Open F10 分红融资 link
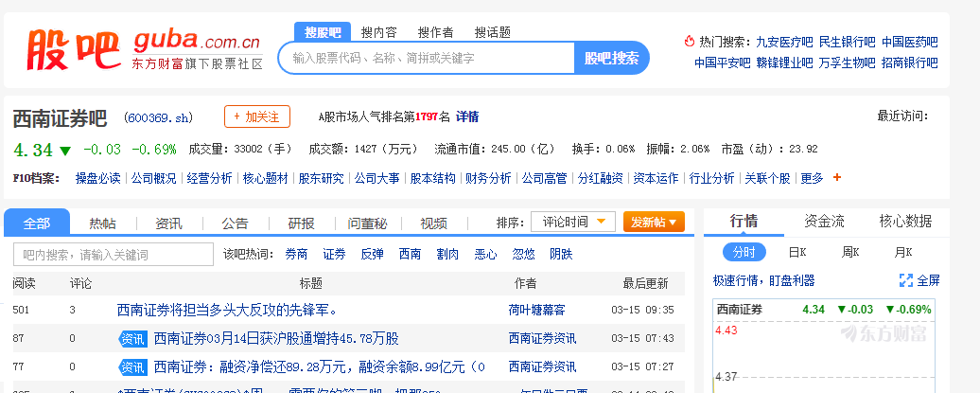 pos(601,178)
